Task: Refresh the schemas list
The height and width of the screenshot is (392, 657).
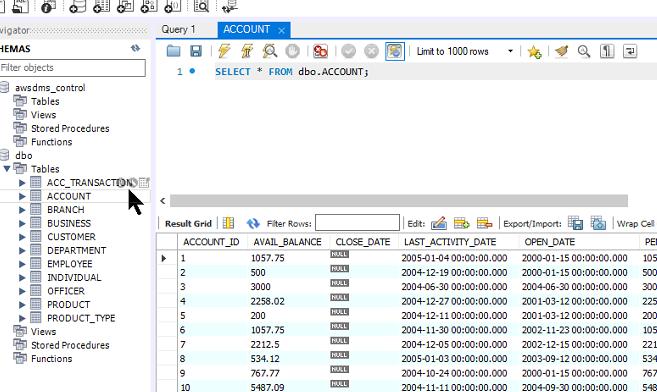Action: [135, 48]
